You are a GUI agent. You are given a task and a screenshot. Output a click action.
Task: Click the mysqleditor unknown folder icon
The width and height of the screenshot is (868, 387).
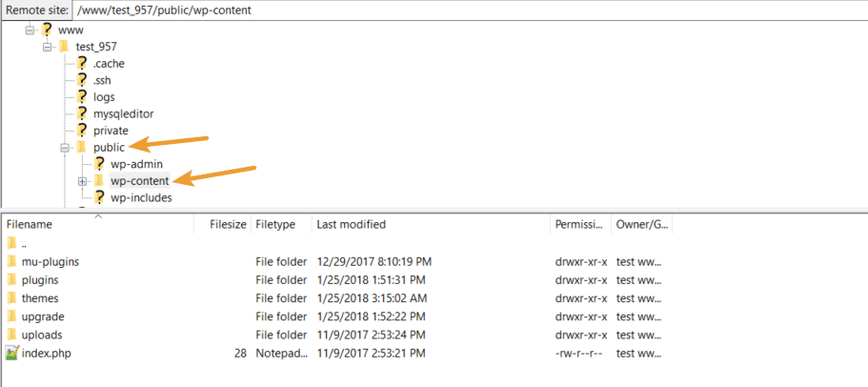click(x=82, y=113)
